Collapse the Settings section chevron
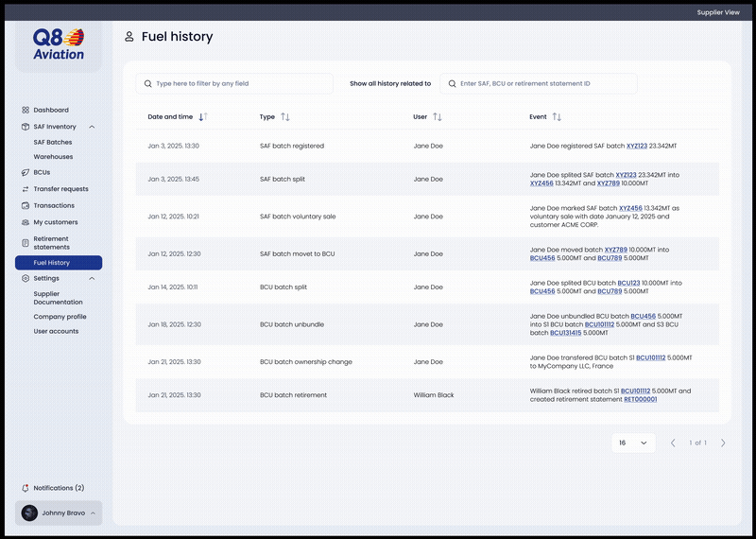Viewport: 756px width, 539px height. coord(92,278)
